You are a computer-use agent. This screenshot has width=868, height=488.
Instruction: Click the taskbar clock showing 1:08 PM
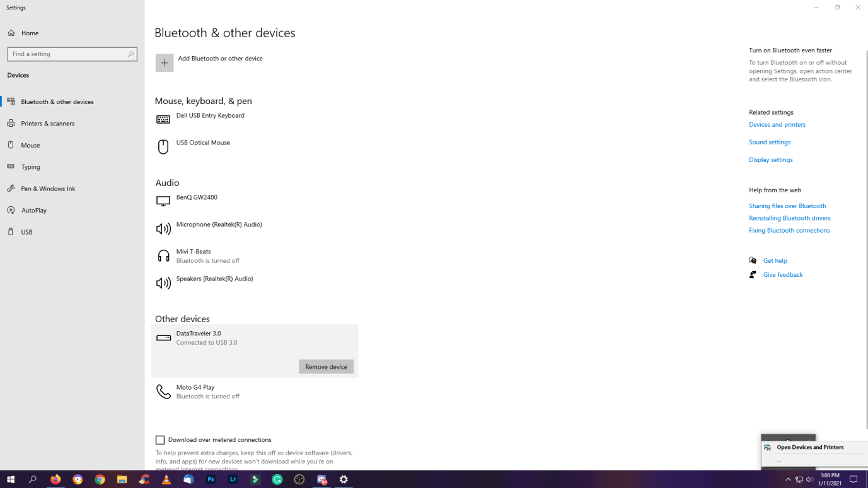click(x=830, y=480)
